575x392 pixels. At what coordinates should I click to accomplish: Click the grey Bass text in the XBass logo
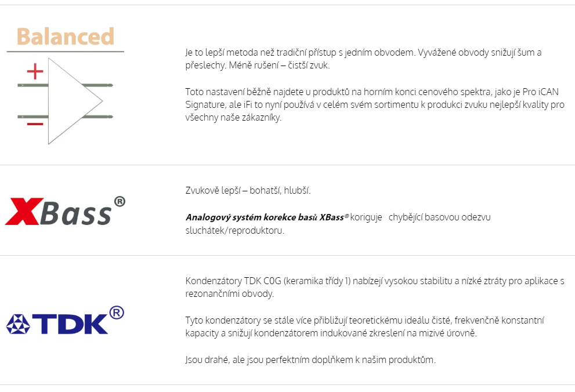pos(75,212)
